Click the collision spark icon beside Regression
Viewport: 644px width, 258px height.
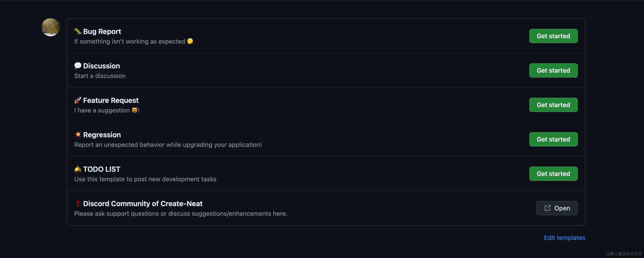[78, 135]
